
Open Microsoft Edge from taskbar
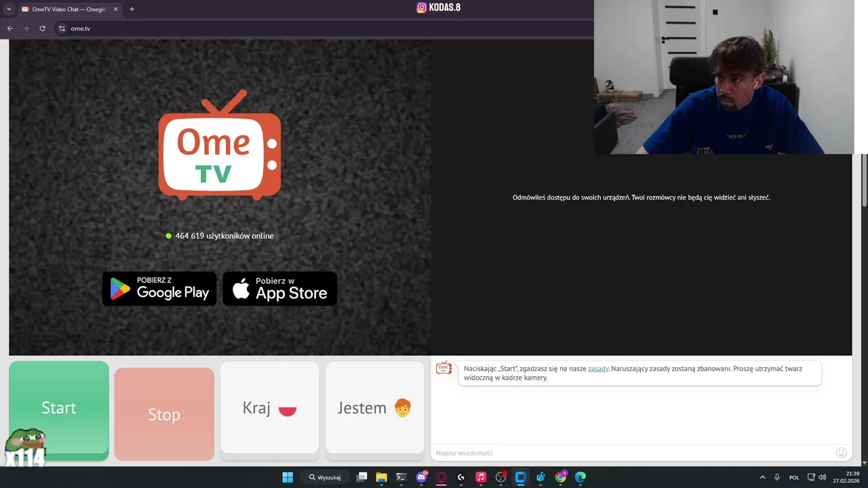click(x=580, y=477)
